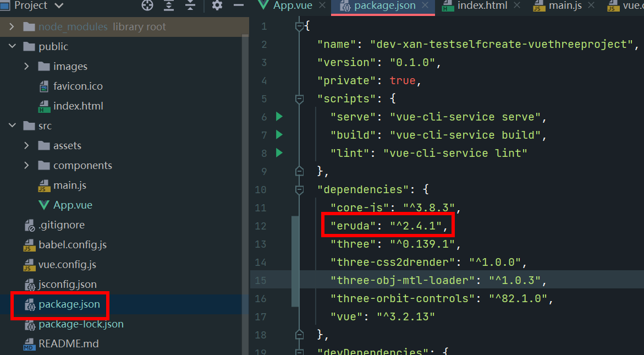Screen dimensions: 644x355
Task: Click the true value of private
Action: coord(403,80)
